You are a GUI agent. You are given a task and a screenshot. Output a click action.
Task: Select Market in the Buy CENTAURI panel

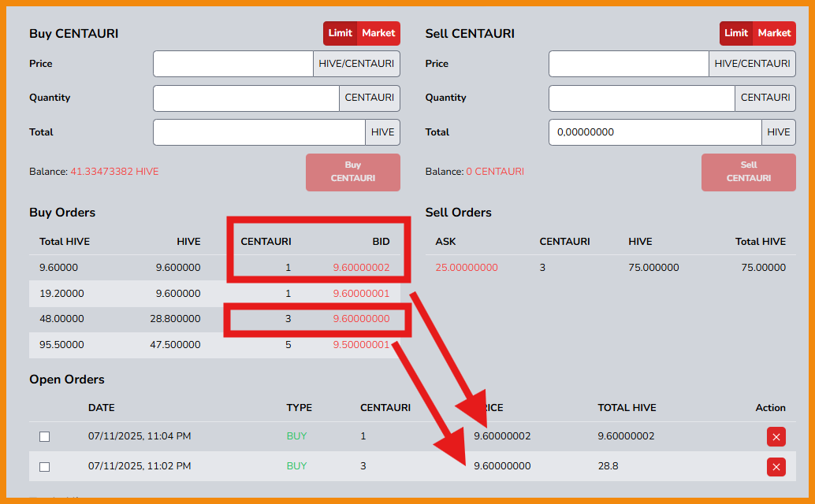point(378,33)
